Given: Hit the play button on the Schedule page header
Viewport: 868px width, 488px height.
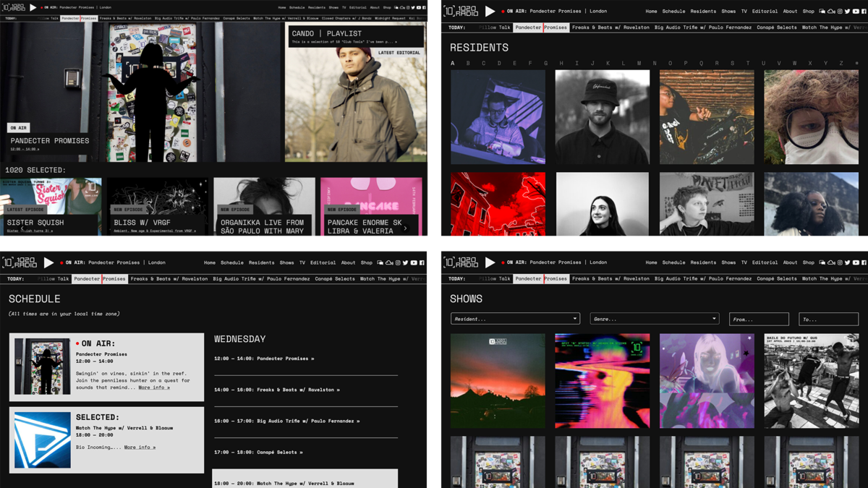Looking at the screenshot, I should pyautogui.click(x=48, y=262).
